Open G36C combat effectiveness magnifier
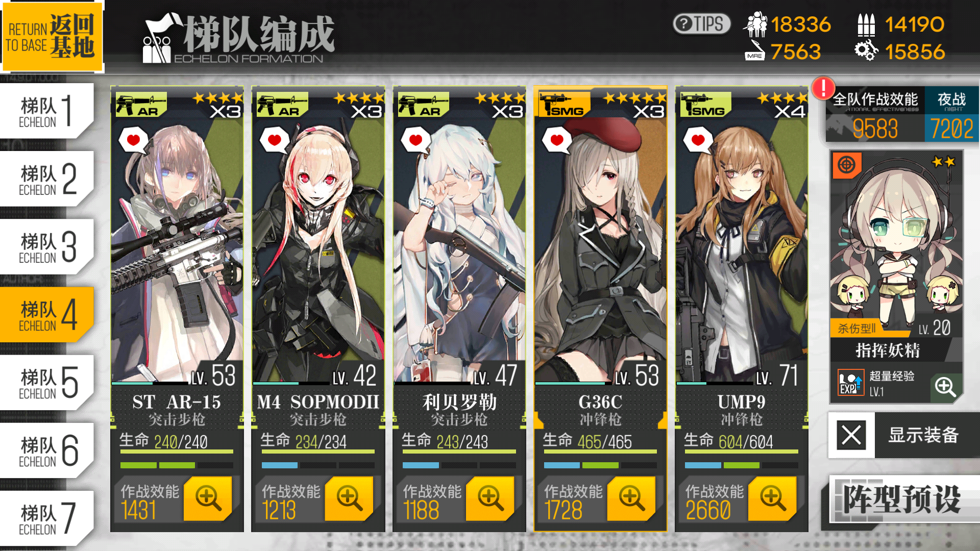 tap(631, 498)
